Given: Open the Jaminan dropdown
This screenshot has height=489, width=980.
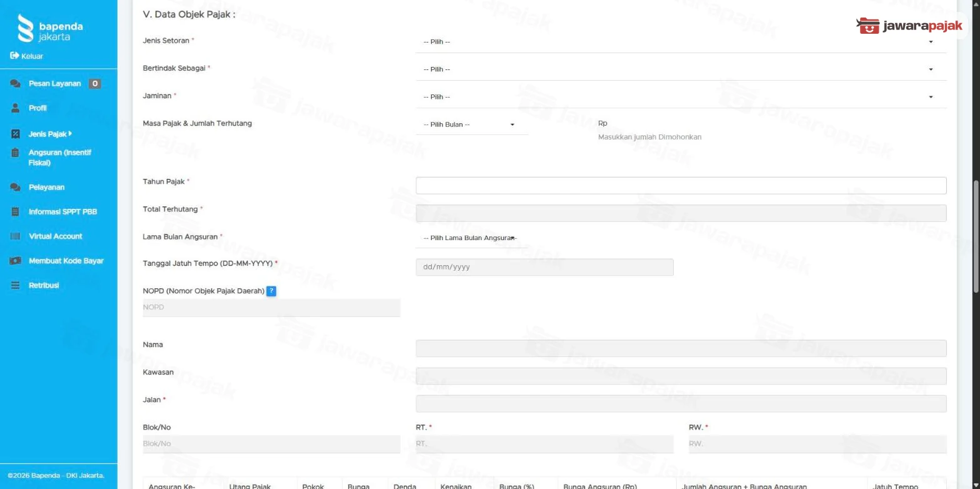Looking at the screenshot, I should 681,97.
